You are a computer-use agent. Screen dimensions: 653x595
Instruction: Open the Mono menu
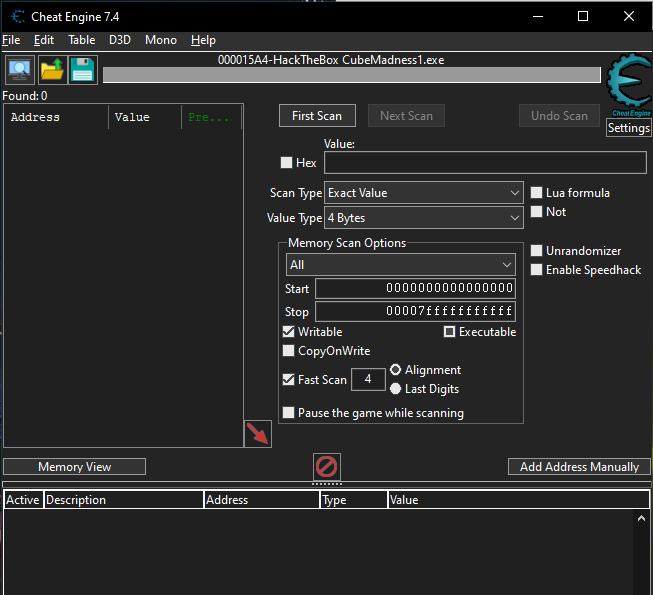[161, 40]
